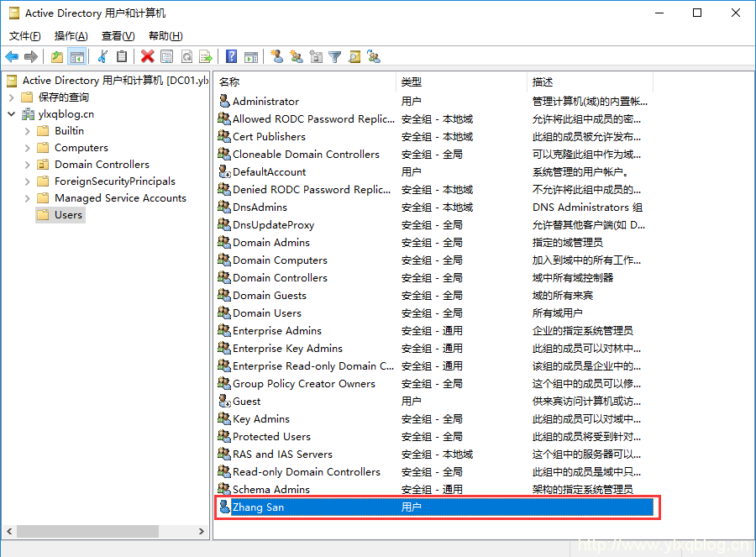756x557 pixels.
Task: Select root Active Directory tree node
Action: [115, 81]
